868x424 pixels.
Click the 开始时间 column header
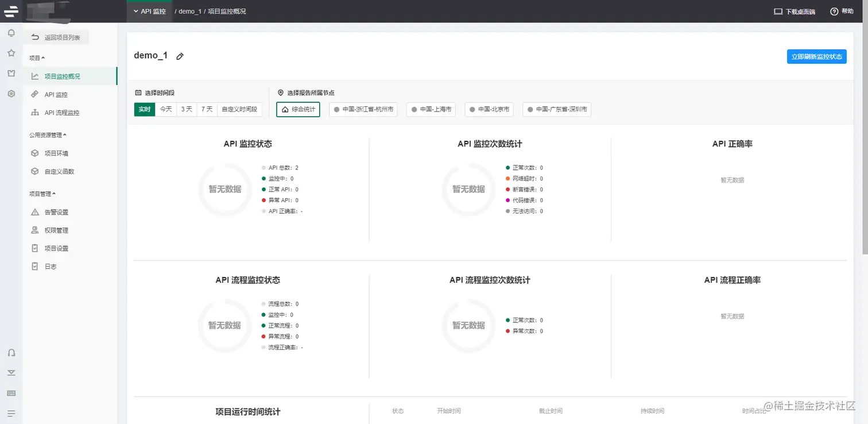[x=449, y=411]
